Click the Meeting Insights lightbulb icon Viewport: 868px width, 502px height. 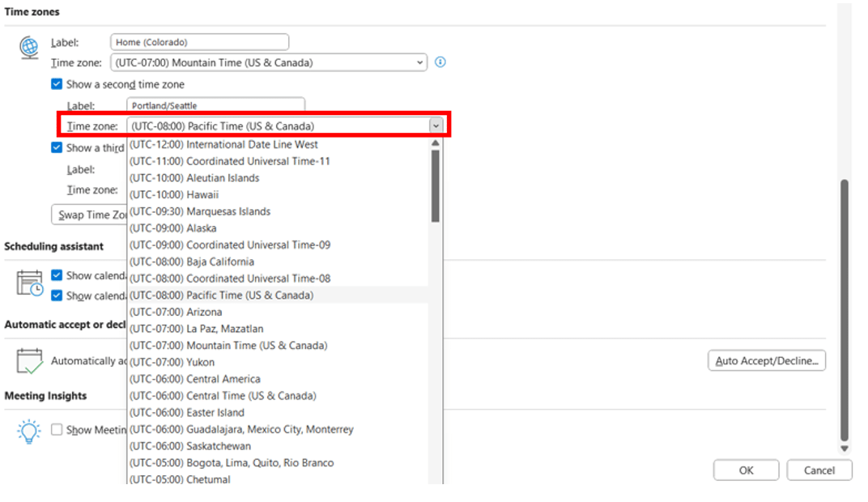[x=29, y=432]
